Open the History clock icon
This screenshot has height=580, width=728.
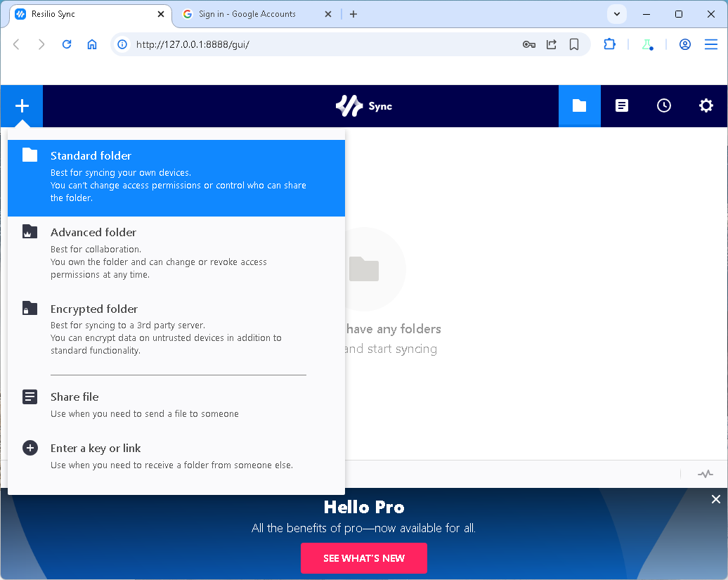point(664,106)
